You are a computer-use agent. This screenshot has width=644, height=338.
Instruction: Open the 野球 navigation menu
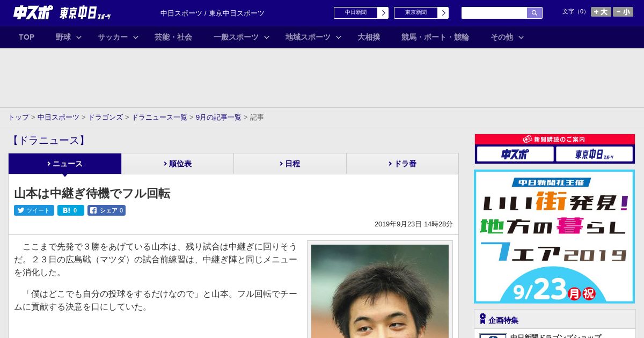(63, 37)
